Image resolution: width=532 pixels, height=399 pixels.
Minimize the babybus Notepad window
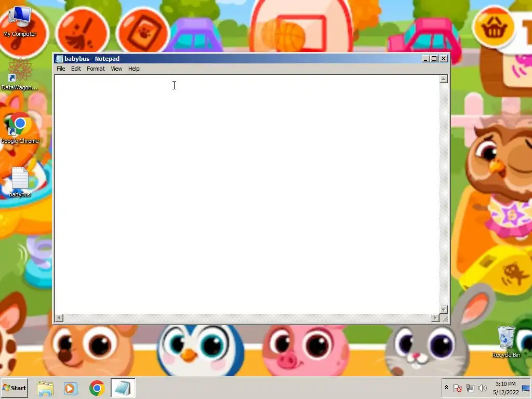(x=425, y=59)
